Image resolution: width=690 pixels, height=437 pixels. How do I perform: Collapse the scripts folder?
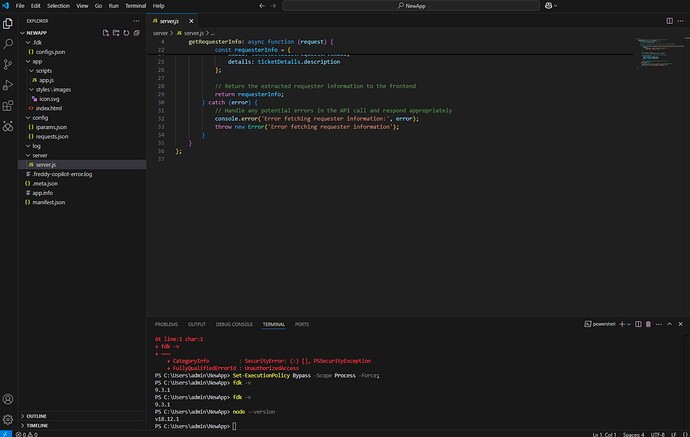(x=82, y=71)
